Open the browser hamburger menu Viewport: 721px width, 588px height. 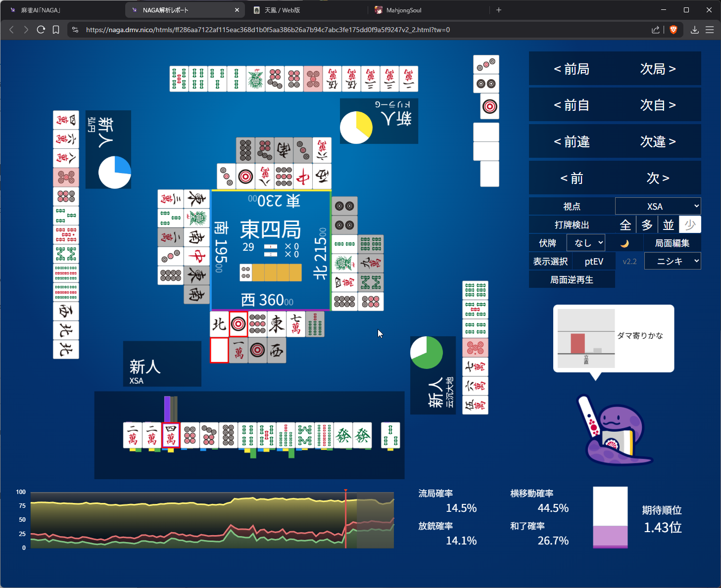click(710, 30)
